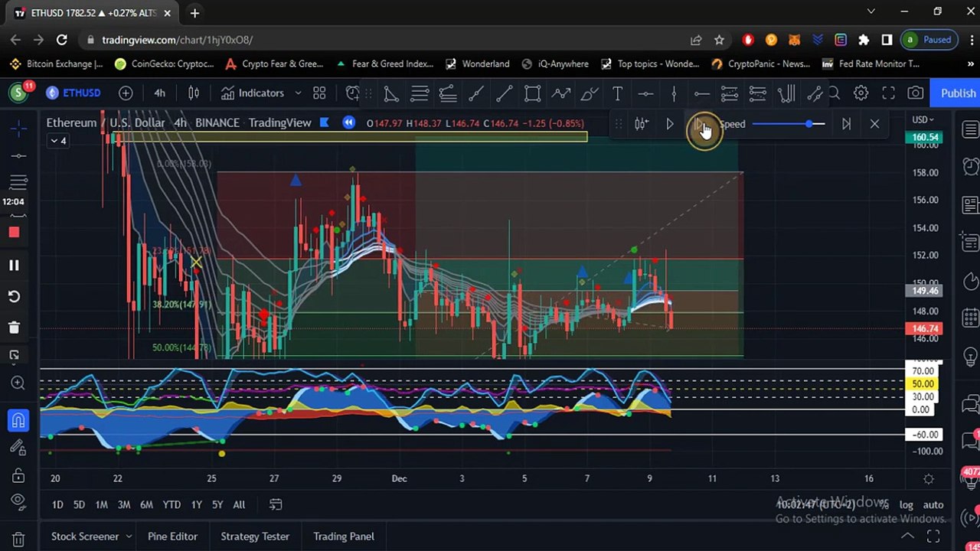
Task: Set range to 6M
Action: click(146, 505)
